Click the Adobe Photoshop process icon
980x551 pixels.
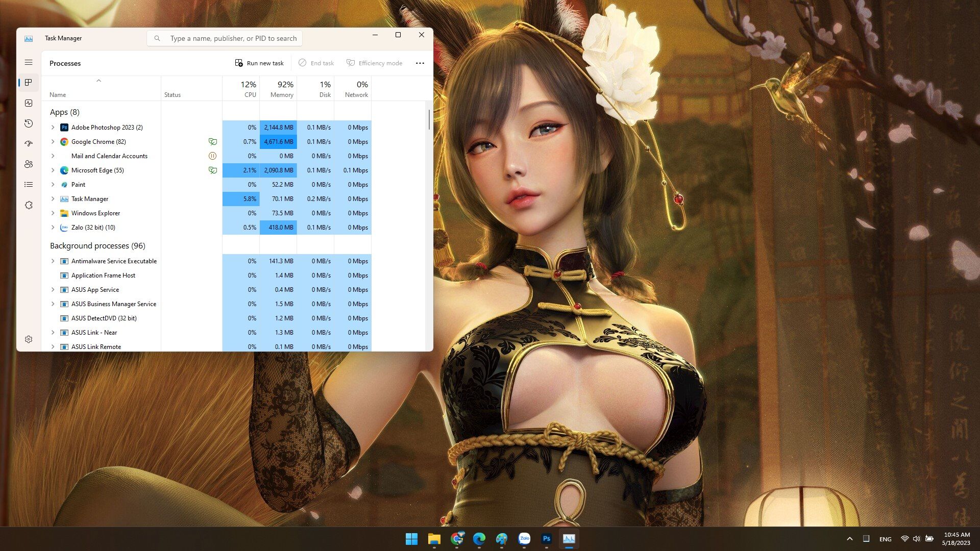(x=64, y=128)
